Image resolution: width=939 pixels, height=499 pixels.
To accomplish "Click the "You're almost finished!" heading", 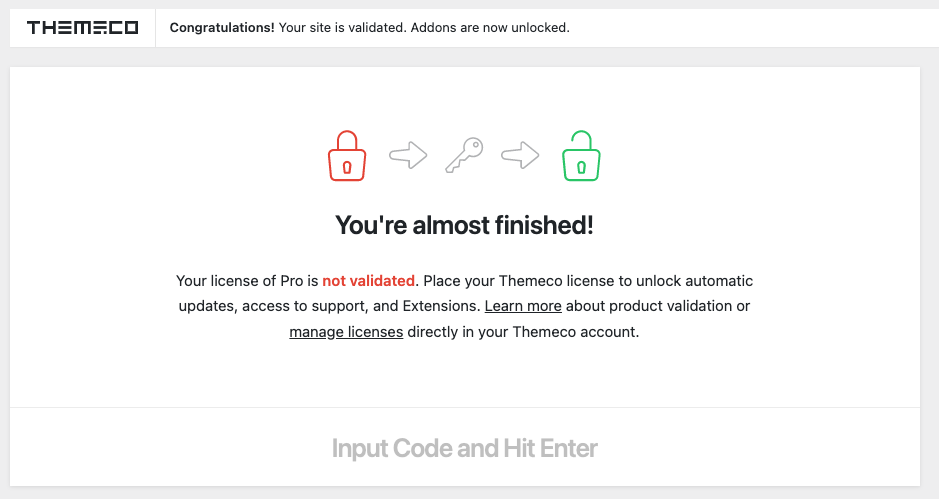I will tap(464, 226).
